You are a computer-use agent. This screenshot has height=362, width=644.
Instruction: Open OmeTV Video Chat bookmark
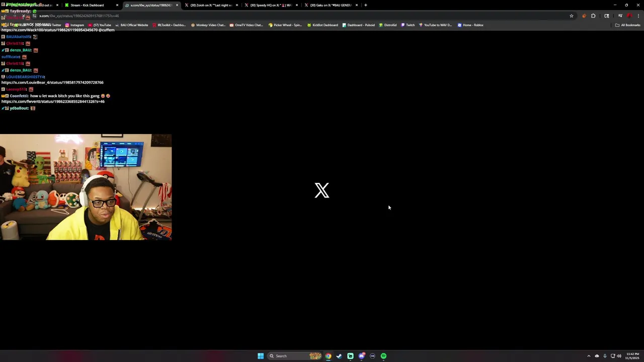[247, 25]
